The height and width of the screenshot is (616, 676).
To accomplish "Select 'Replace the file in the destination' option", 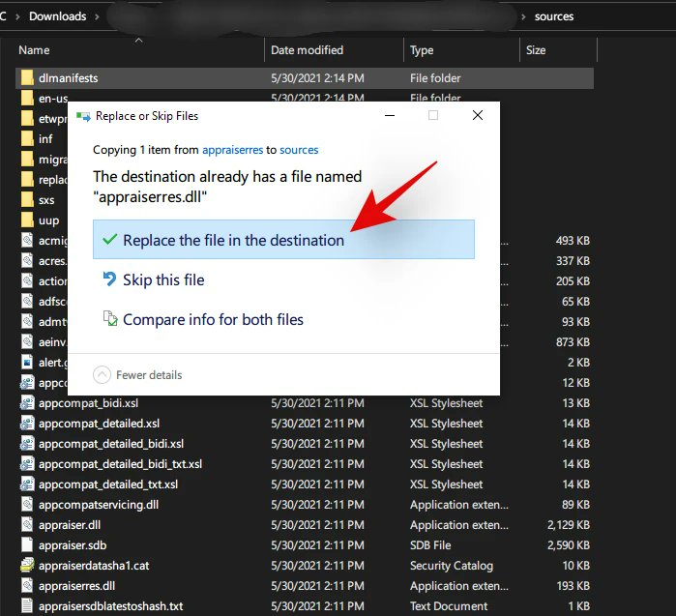I will (x=283, y=240).
